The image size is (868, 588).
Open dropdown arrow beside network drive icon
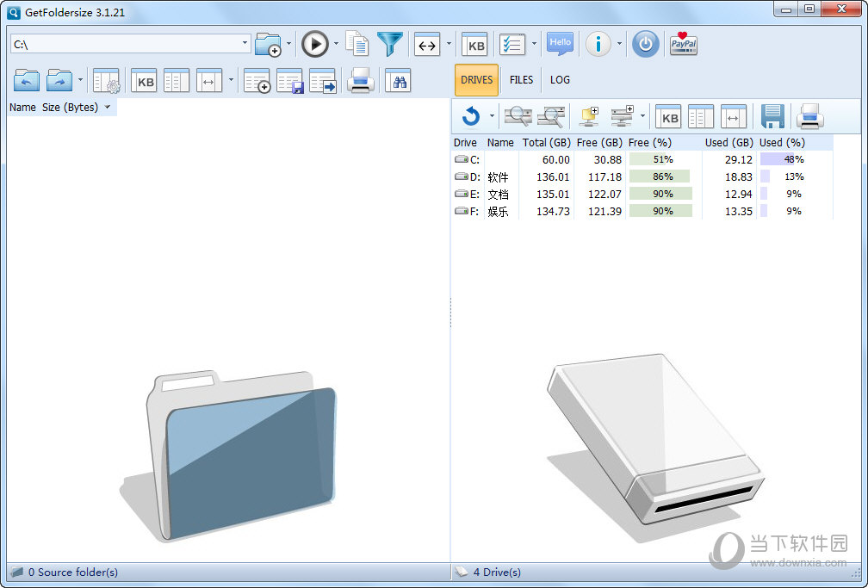click(642, 116)
